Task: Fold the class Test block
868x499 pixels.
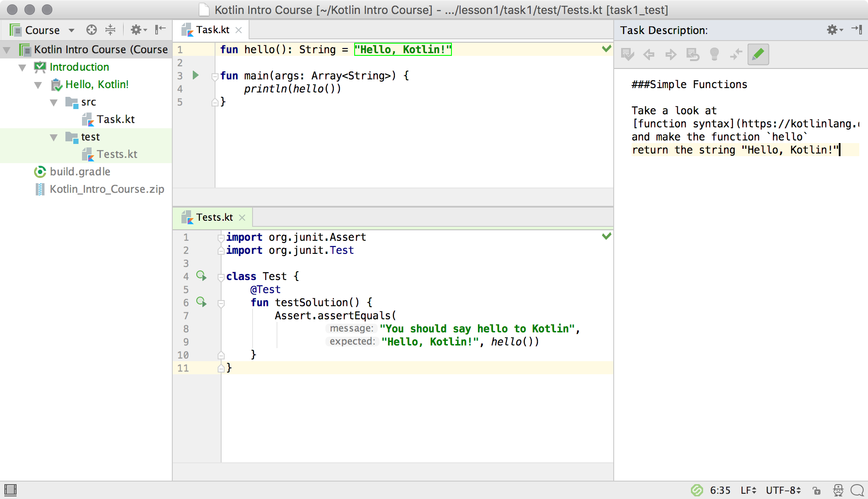Action: point(221,277)
